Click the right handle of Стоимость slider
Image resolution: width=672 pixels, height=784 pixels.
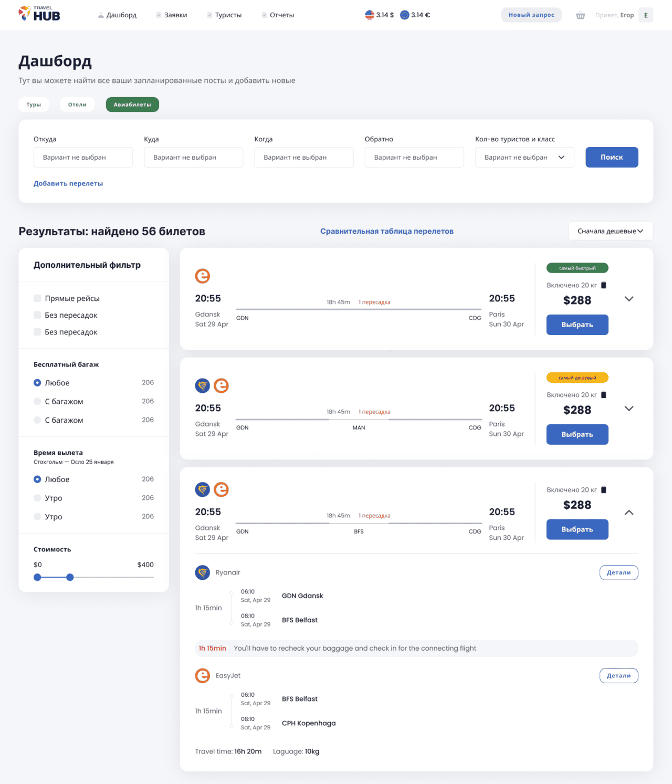coord(70,577)
